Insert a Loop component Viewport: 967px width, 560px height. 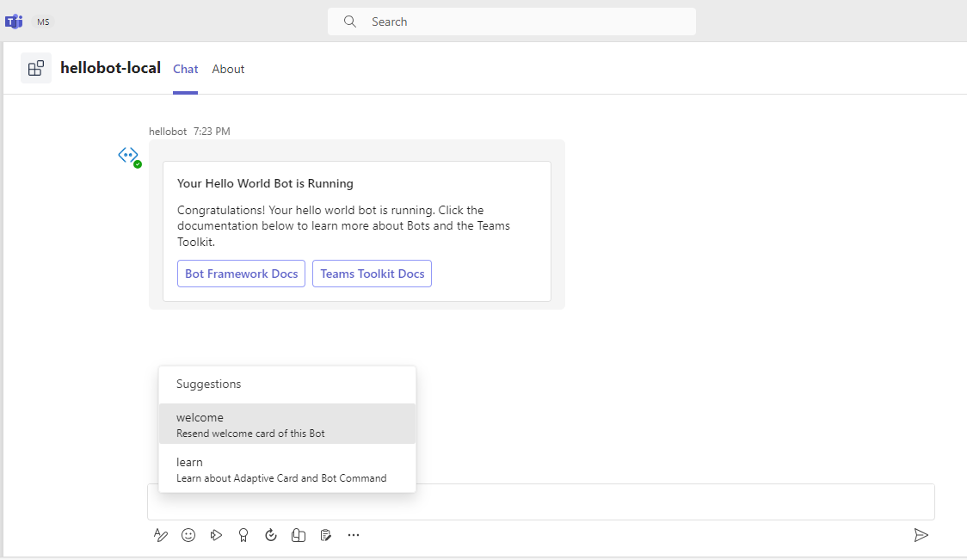[x=299, y=535]
